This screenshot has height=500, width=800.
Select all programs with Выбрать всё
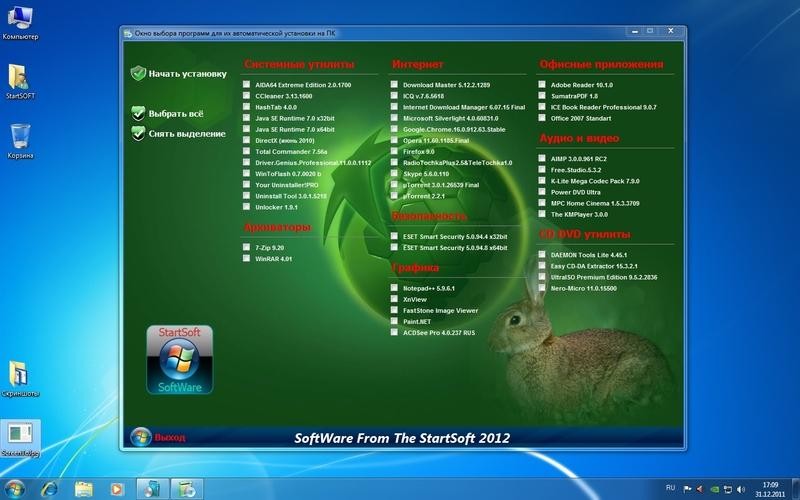(x=176, y=113)
